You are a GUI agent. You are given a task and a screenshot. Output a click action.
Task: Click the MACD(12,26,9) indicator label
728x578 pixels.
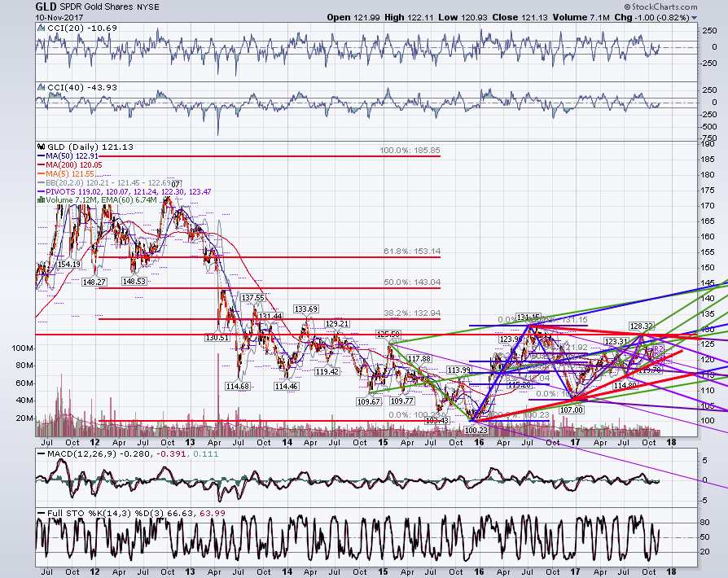click(133, 454)
